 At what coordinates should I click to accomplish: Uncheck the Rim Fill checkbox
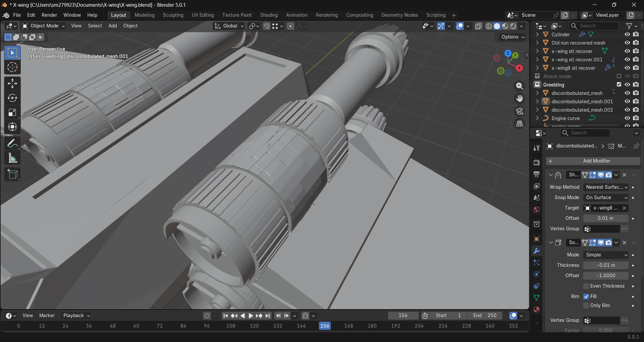point(586,296)
